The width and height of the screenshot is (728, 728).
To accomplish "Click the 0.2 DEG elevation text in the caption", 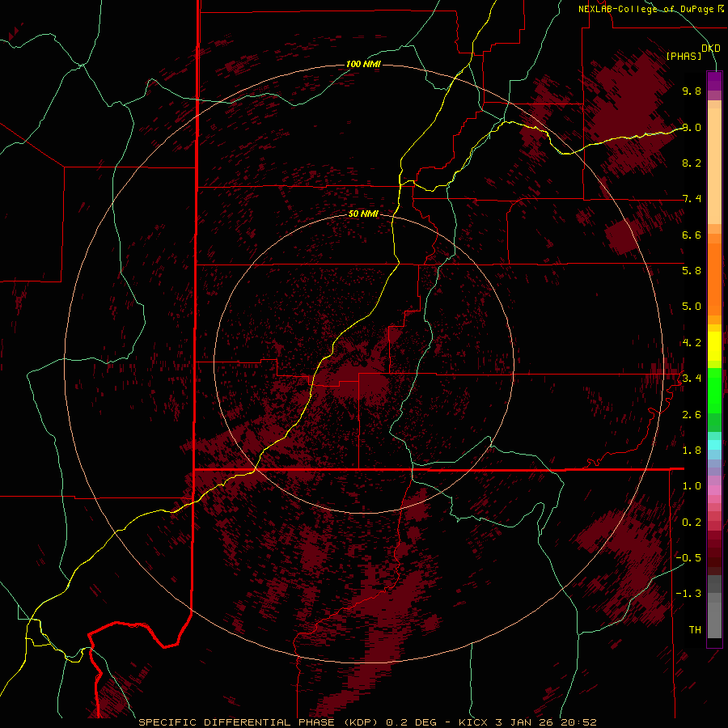I will 412,722.
